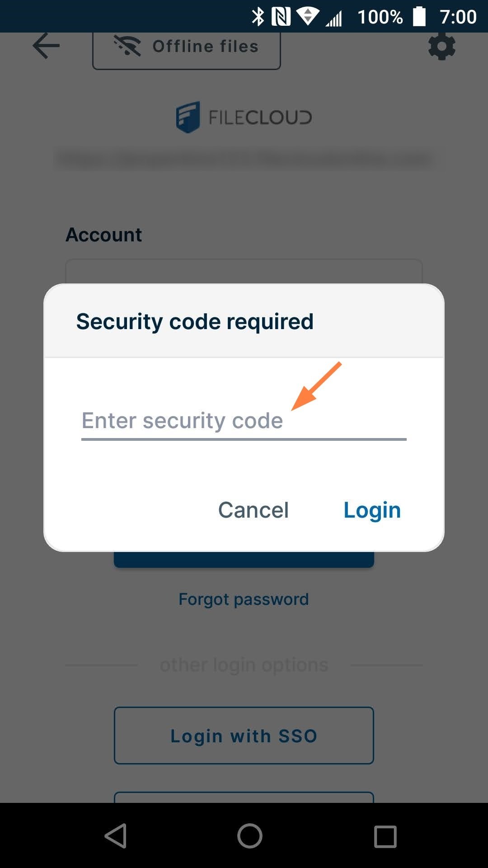Screen dimensions: 488x868
Task: Tap the Bluetooth icon in status bar
Action: (x=259, y=16)
